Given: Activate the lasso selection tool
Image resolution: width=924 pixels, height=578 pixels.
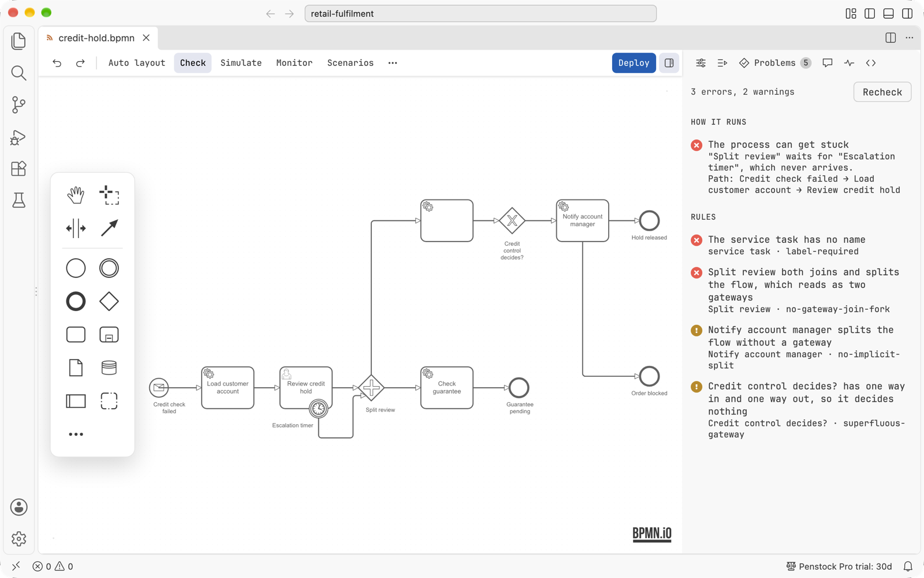Looking at the screenshot, I should click(x=109, y=195).
